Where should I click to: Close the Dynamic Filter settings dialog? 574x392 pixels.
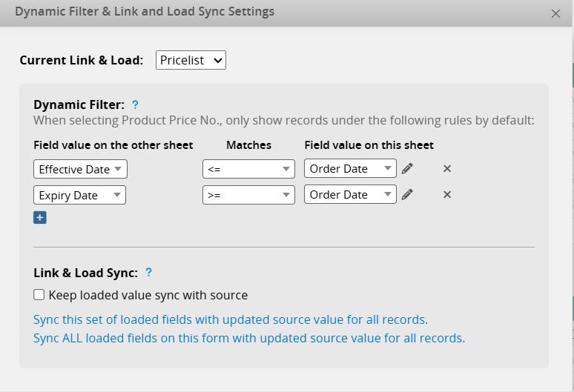(x=556, y=13)
